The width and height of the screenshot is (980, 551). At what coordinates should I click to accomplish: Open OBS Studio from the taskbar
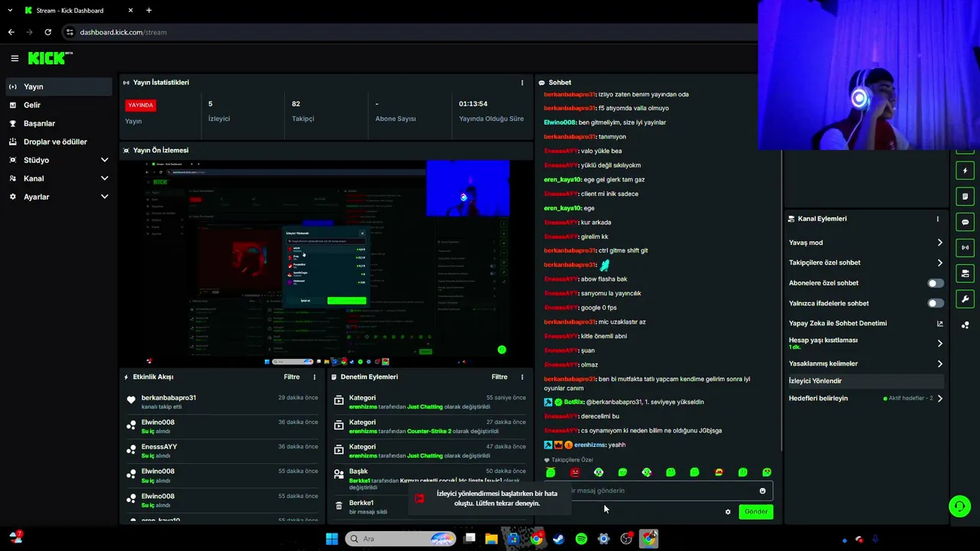(x=626, y=539)
